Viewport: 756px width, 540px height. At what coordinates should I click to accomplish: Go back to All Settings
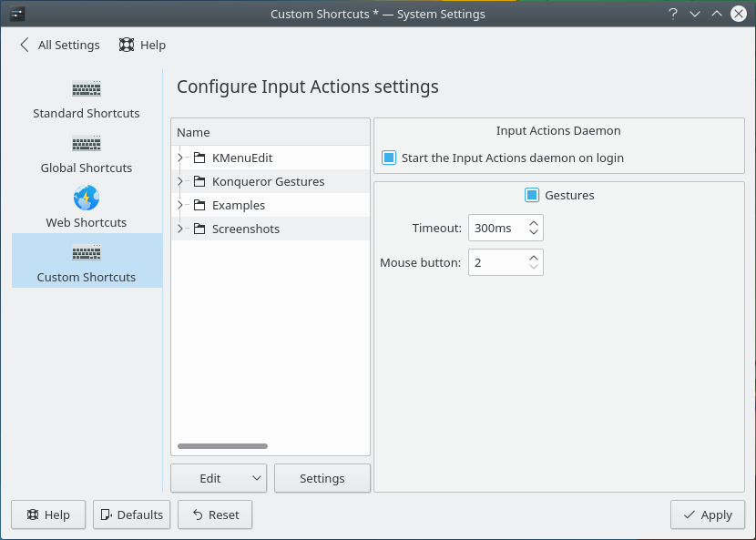(x=59, y=45)
